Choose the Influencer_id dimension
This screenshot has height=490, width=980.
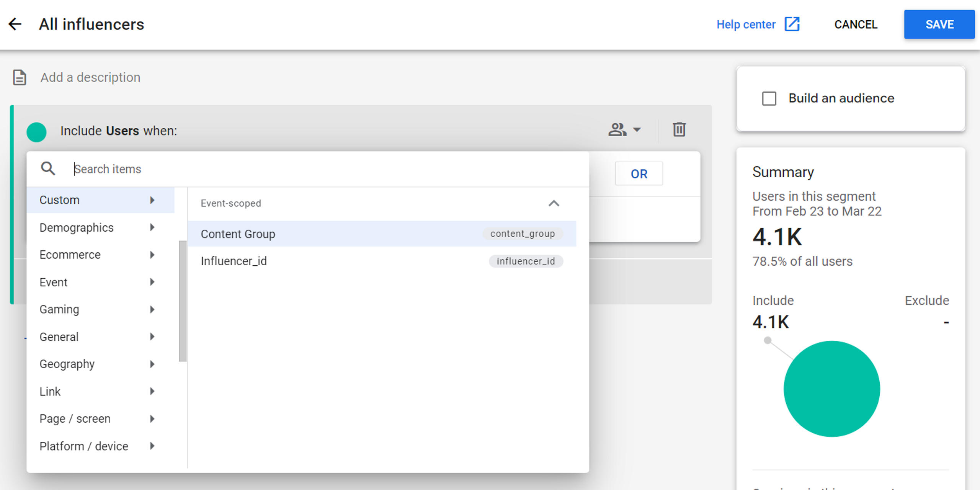234,261
